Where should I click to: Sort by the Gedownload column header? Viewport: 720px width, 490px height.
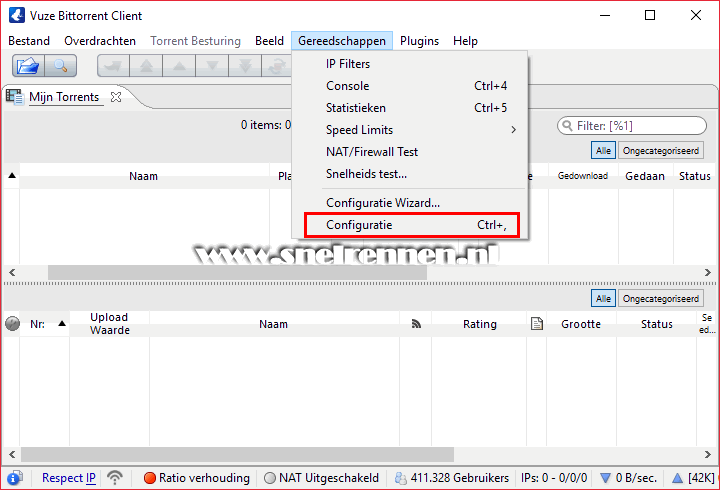pyautogui.click(x=583, y=176)
